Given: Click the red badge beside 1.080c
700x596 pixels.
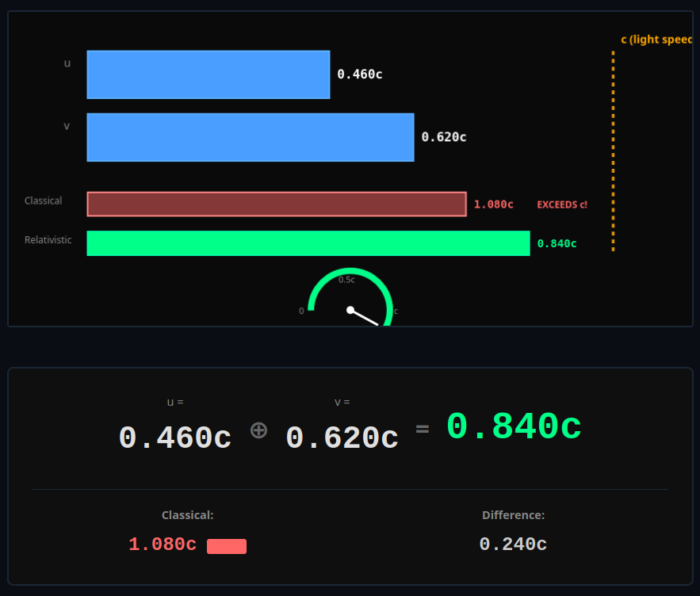Looking at the screenshot, I should tap(227, 546).
